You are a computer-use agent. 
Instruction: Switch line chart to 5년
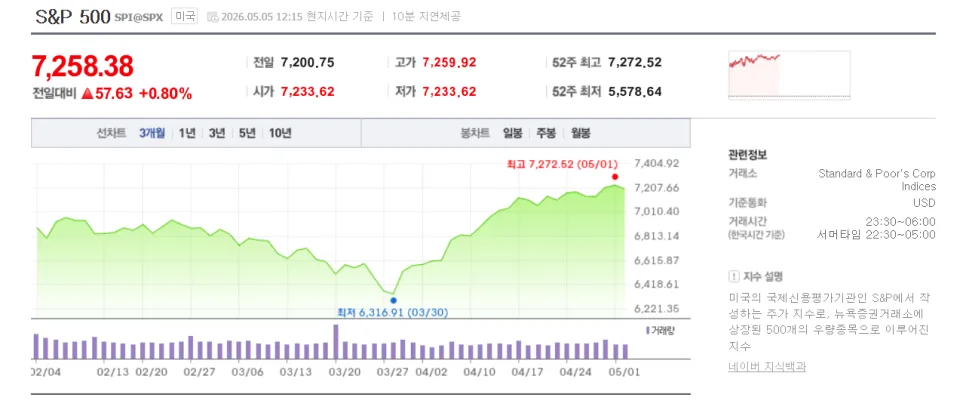pyautogui.click(x=247, y=133)
